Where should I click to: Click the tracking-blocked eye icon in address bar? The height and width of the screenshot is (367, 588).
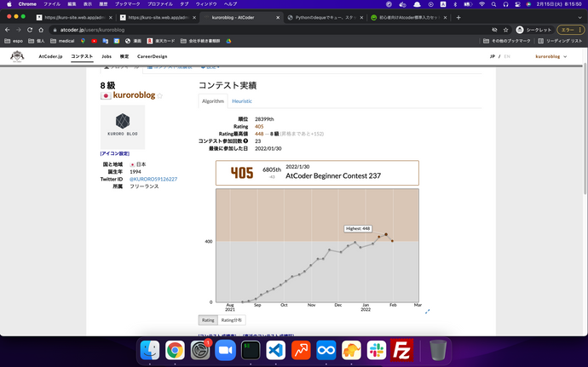coord(494,30)
